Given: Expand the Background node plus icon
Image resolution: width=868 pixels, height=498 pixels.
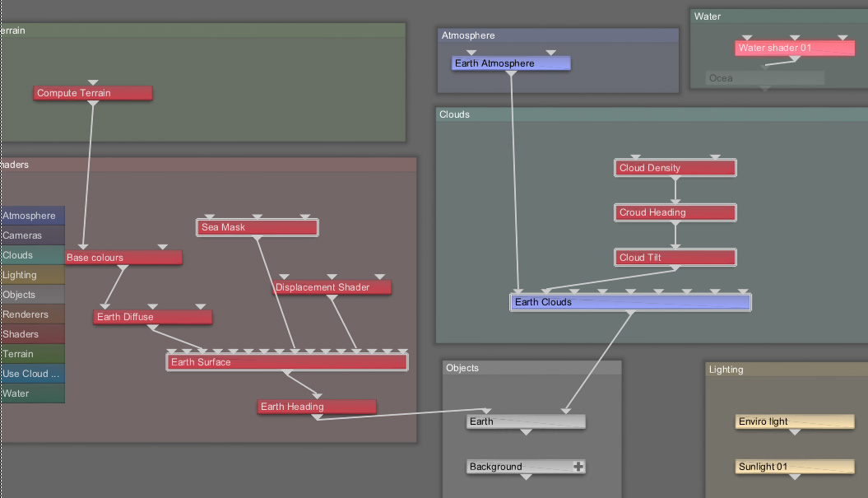Looking at the screenshot, I should 578,467.
